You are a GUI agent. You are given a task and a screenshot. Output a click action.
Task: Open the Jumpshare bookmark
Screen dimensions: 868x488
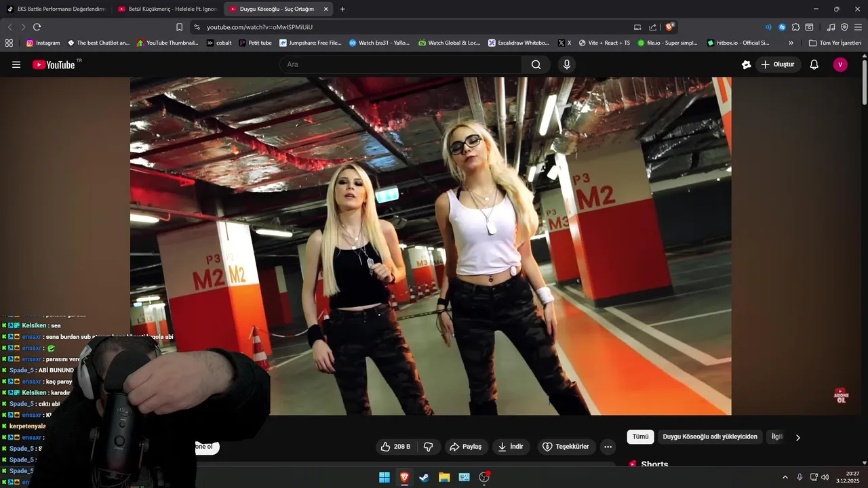click(310, 43)
